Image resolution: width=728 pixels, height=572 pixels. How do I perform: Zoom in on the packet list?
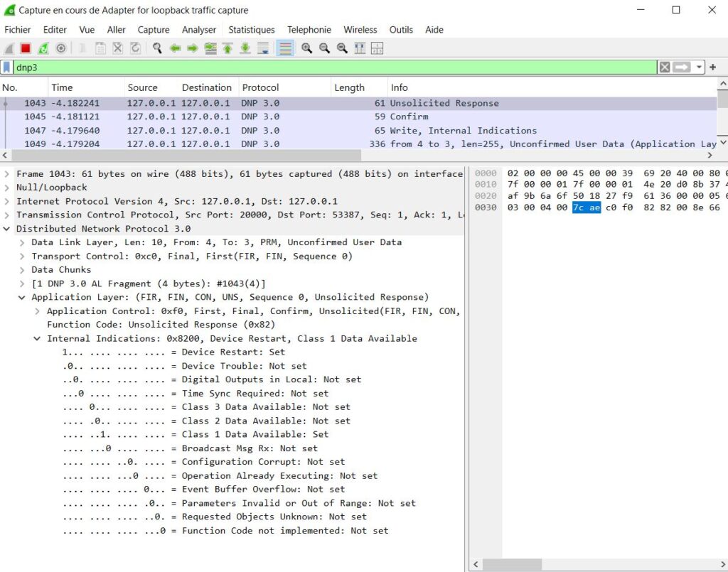pyautogui.click(x=307, y=48)
